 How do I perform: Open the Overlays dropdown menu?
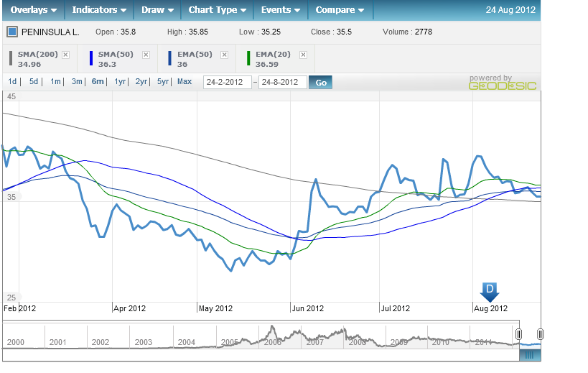[x=33, y=10]
